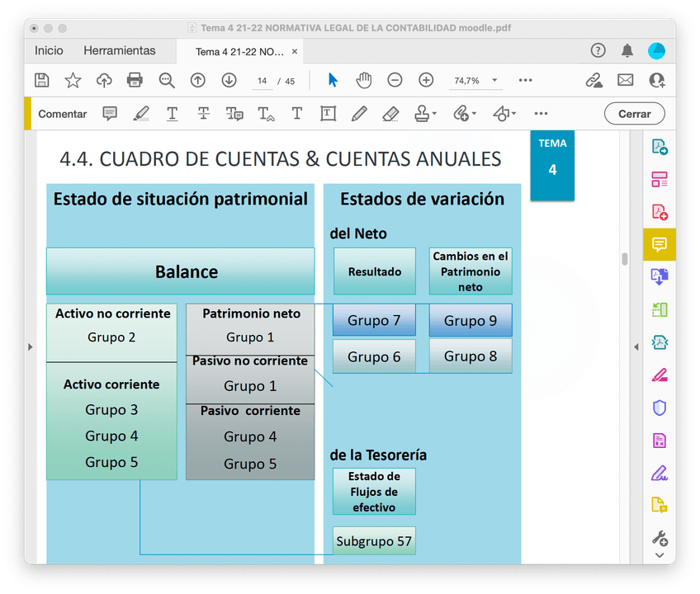Choose the pencil drawing tool
700x594 pixels.
pos(359,114)
